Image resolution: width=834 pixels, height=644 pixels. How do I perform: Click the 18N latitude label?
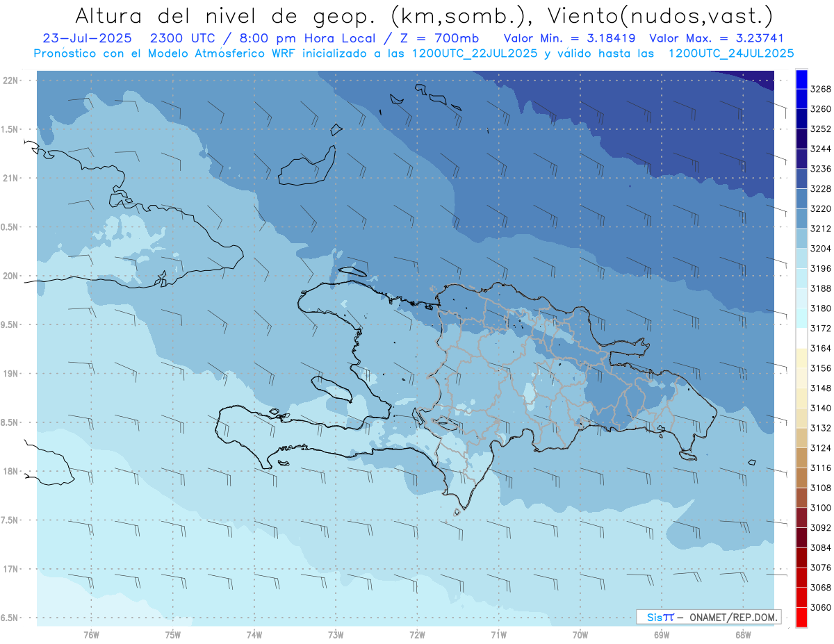(x=11, y=471)
